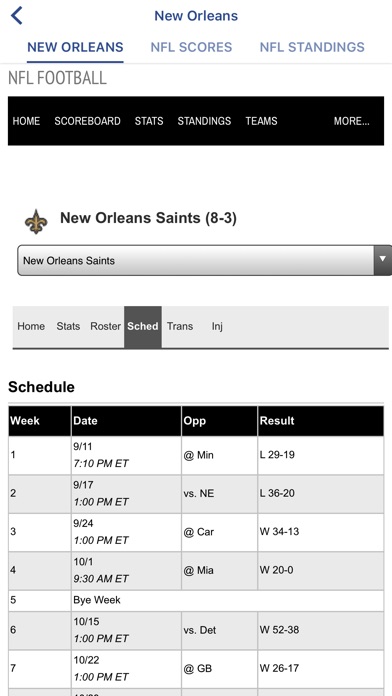Tap the W 52-38 result versus Det
Screen dimensions: 392x696
279,630
